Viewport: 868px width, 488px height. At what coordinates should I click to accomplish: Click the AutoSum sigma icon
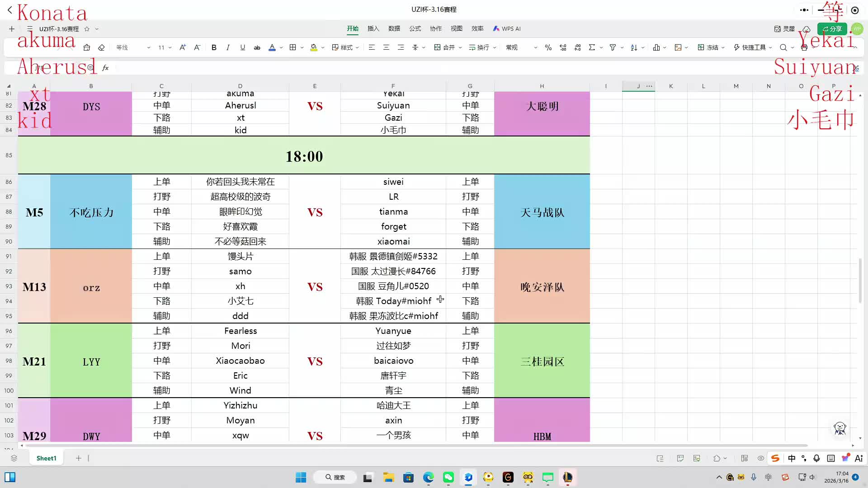[591, 47]
